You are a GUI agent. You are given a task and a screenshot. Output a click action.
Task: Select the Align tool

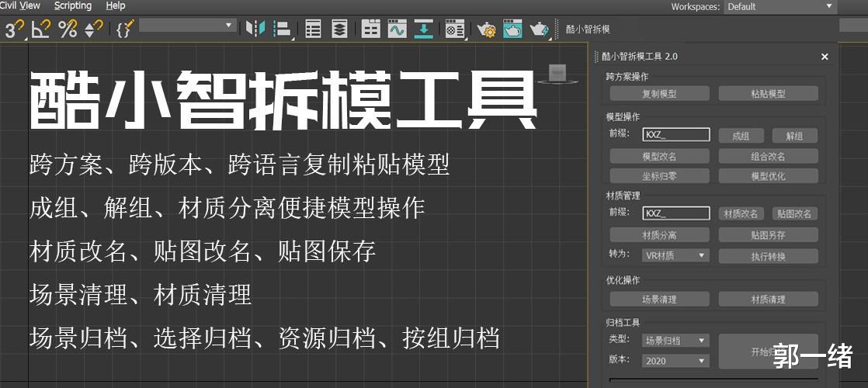tap(283, 29)
